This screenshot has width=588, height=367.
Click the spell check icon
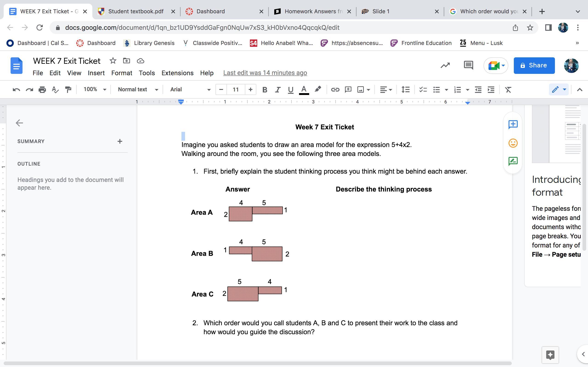[55, 89]
